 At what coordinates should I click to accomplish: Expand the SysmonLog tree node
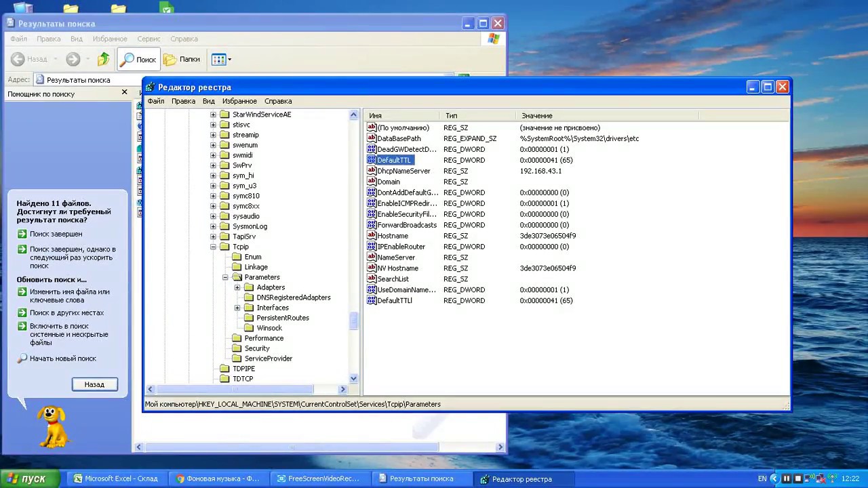pyautogui.click(x=213, y=226)
